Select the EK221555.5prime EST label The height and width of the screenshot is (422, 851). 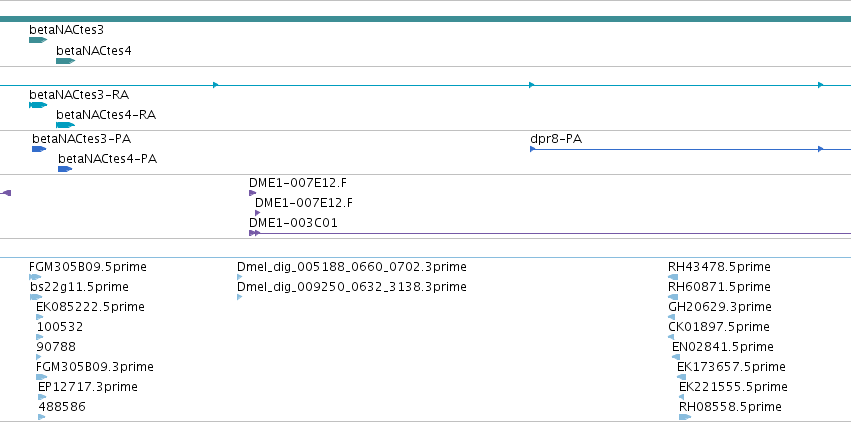pos(733,387)
